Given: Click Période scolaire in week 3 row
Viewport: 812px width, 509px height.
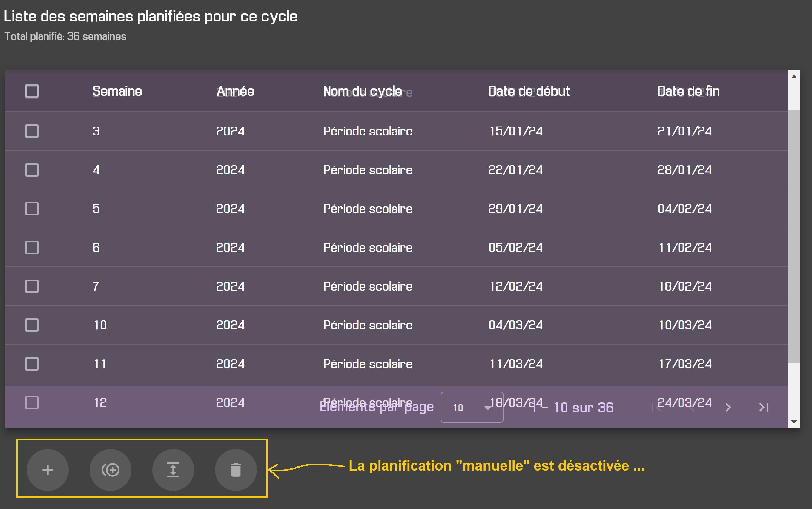Looking at the screenshot, I should click(x=368, y=131).
